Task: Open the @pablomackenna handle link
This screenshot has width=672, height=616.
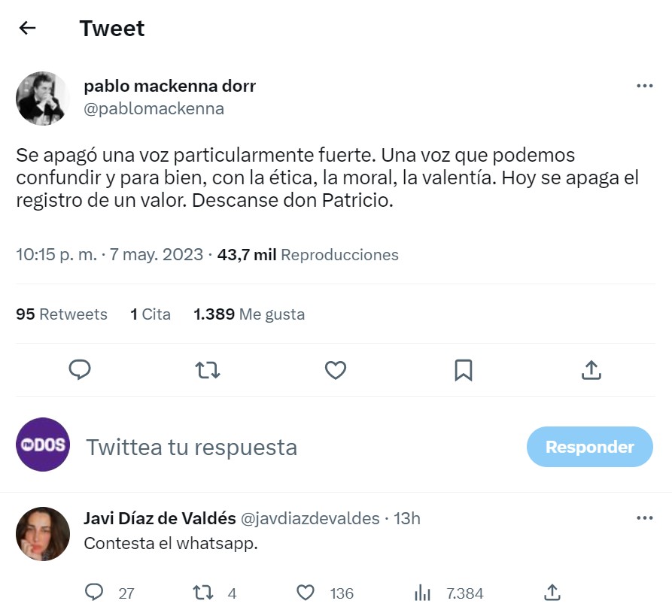Action: click(154, 108)
